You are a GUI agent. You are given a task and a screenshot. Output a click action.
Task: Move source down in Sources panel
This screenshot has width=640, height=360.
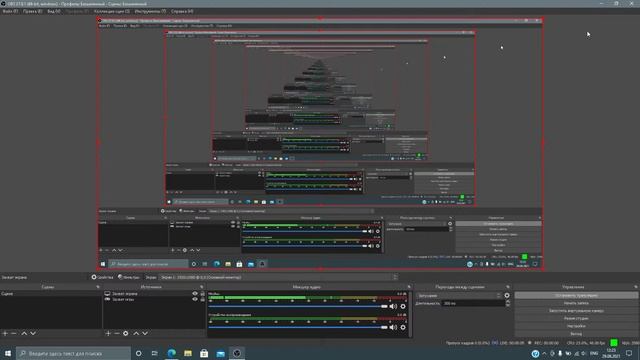tap(145, 333)
